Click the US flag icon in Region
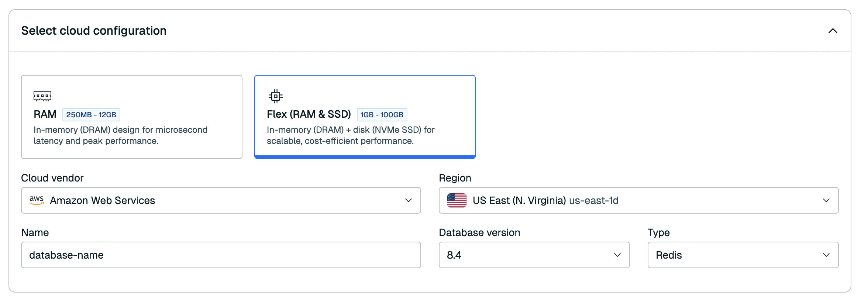Viewport: 868px width, 304px height. 457,200
